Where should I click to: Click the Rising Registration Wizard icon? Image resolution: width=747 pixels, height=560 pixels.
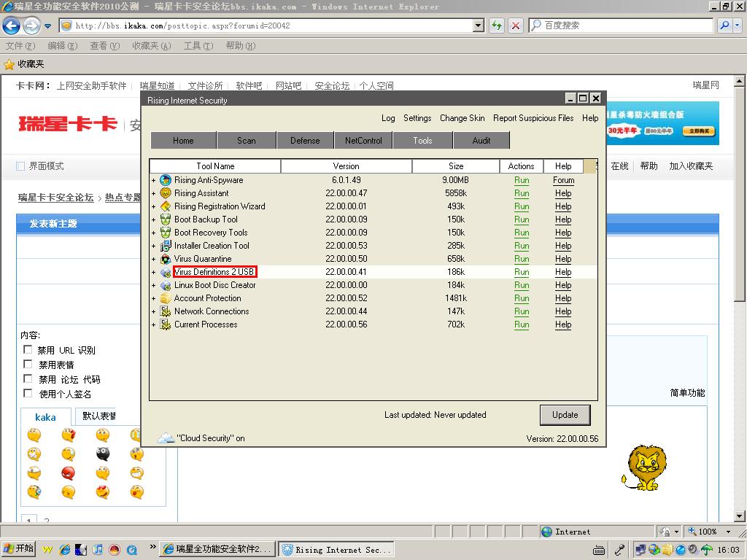[166, 206]
